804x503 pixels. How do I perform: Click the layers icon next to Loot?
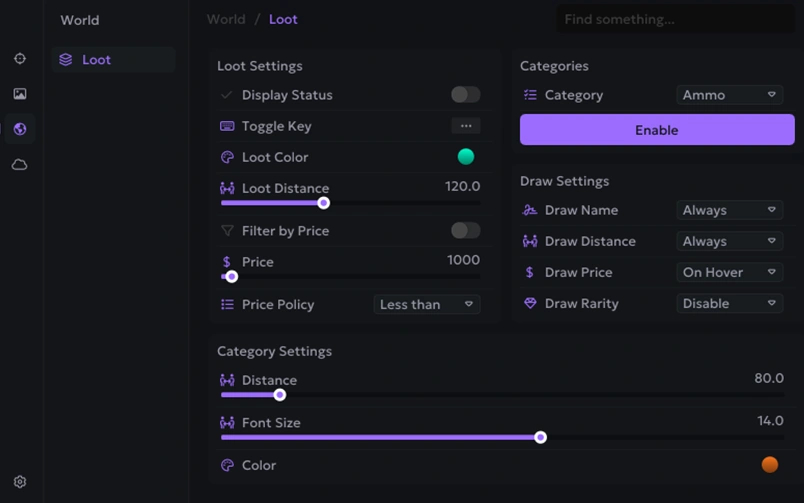click(66, 60)
